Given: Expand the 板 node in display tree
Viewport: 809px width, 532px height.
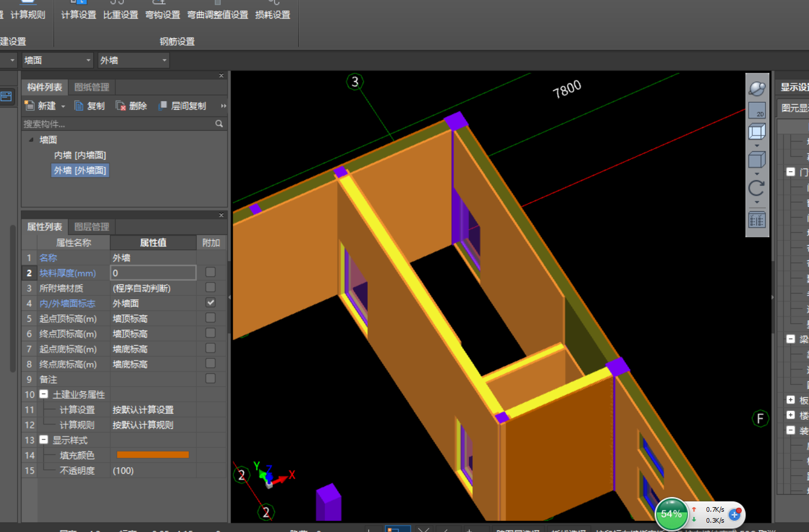Looking at the screenshot, I should (790, 399).
